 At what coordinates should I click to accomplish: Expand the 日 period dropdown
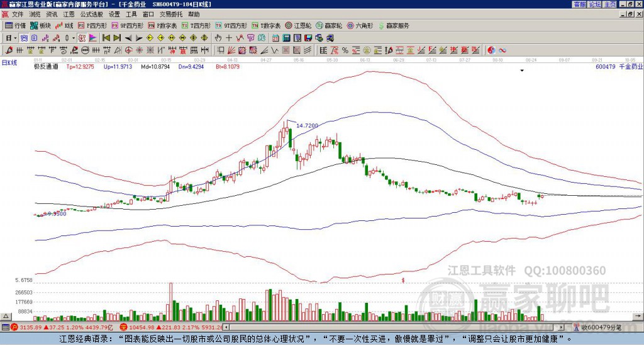pos(16,38)
